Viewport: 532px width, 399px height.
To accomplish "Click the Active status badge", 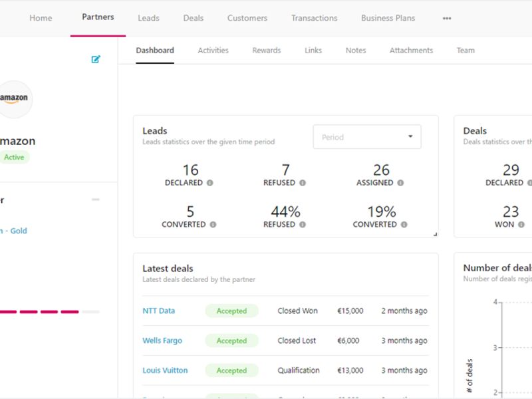I will (x=14, y=157).
